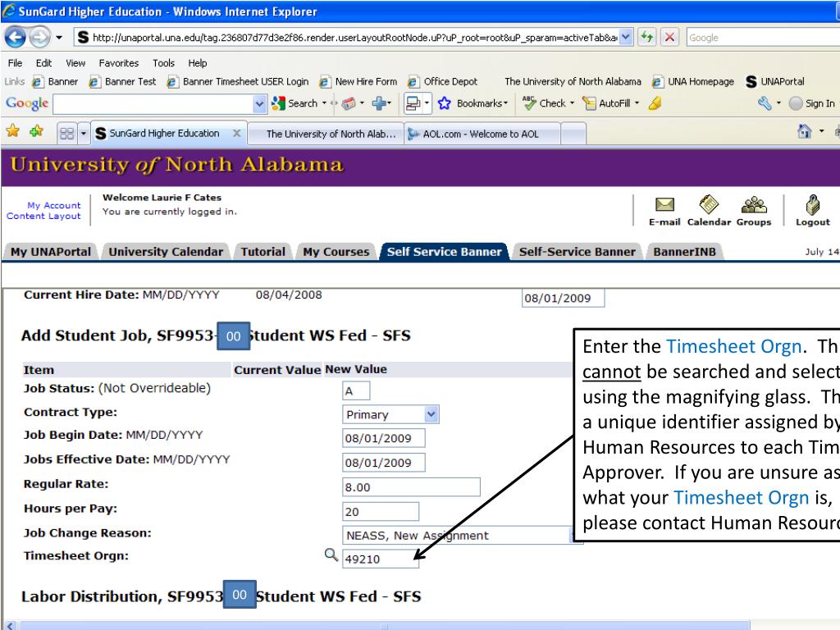Switch to My UNAPortal tab
Viewport: 840px width, 630px height.
click(51, 252)
